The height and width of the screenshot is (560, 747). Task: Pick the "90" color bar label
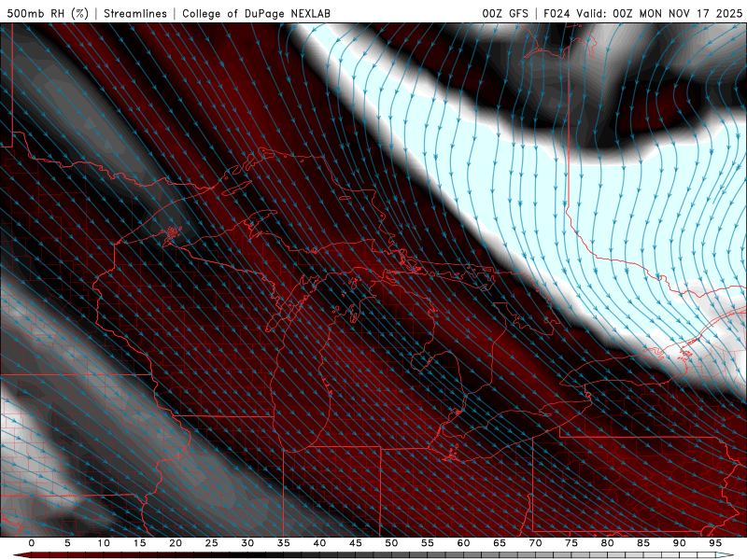pyautogui.click(x=680, y=543)
